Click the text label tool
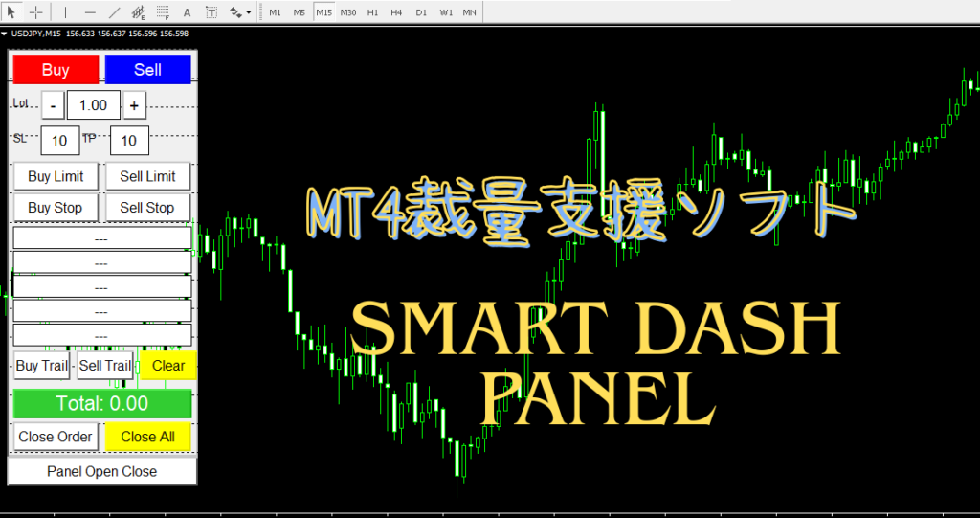980x518 pixels. (211, 12)
